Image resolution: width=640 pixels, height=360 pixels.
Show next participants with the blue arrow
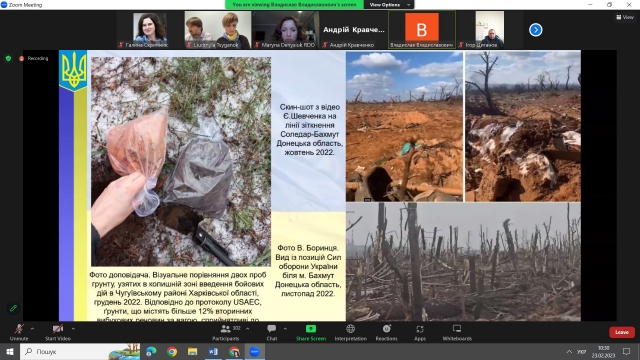[536, 30]
